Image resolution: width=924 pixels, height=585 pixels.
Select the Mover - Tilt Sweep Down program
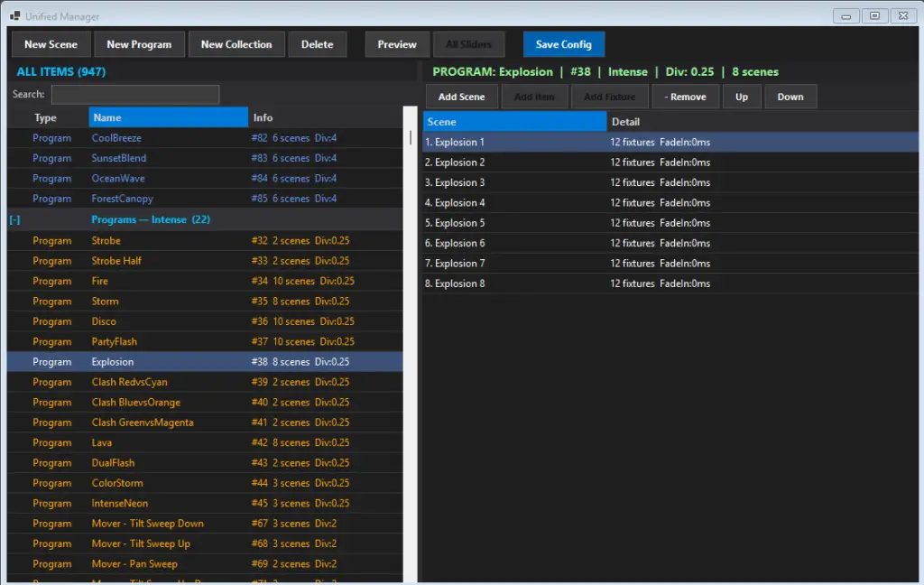pos(147,524)
